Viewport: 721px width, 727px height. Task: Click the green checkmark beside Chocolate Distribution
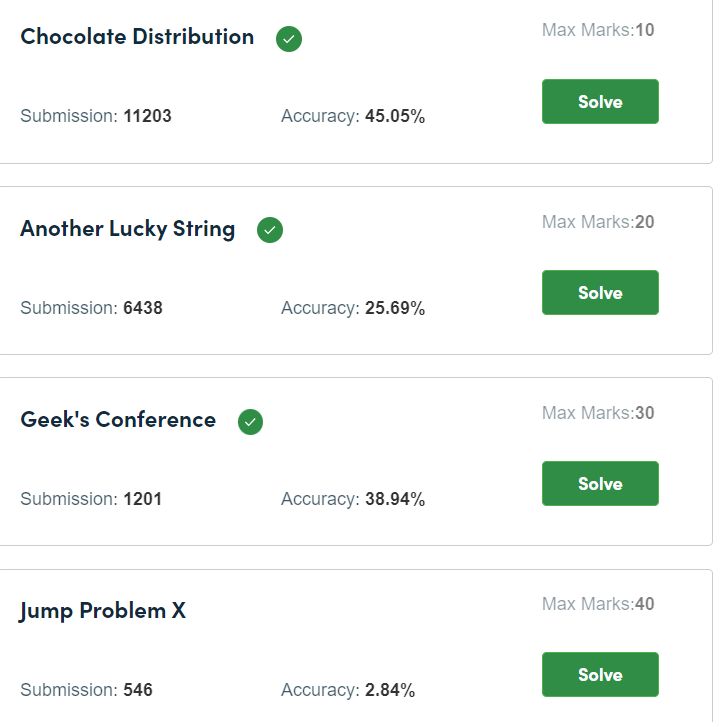[x=289, y=39]
